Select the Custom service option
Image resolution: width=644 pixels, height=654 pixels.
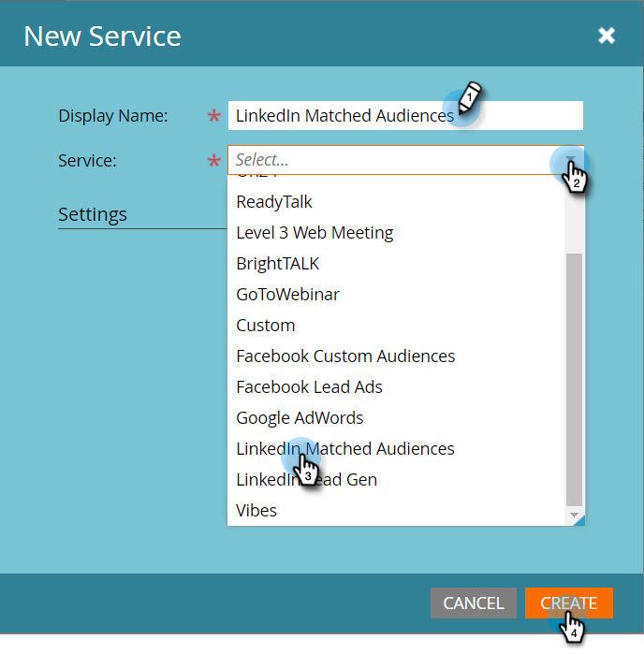[397, 326]
